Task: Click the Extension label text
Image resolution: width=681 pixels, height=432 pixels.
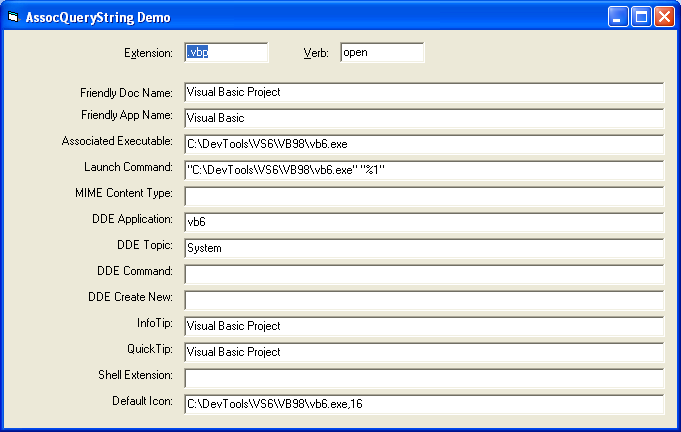Action: coord(148,53)
